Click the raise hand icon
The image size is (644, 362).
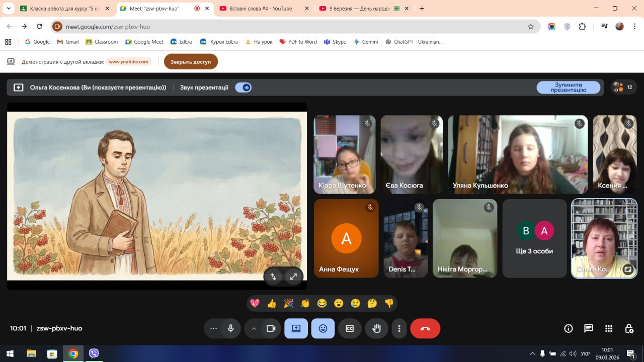click(376, 328)
